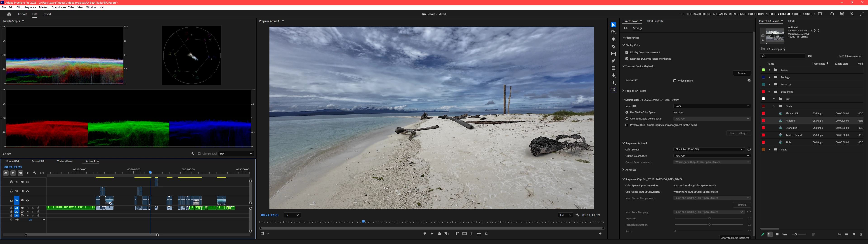Hide track V2 with eye toggle

point(28,191)
